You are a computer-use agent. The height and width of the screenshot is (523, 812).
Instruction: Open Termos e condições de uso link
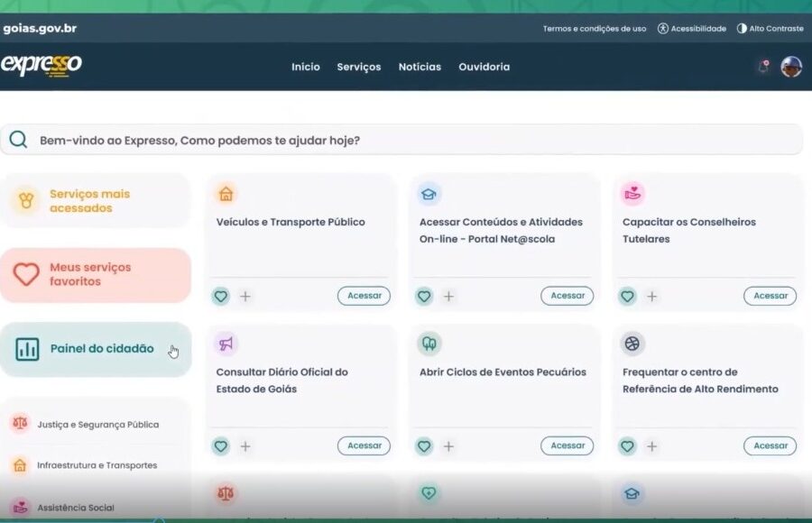click(595, 29)
